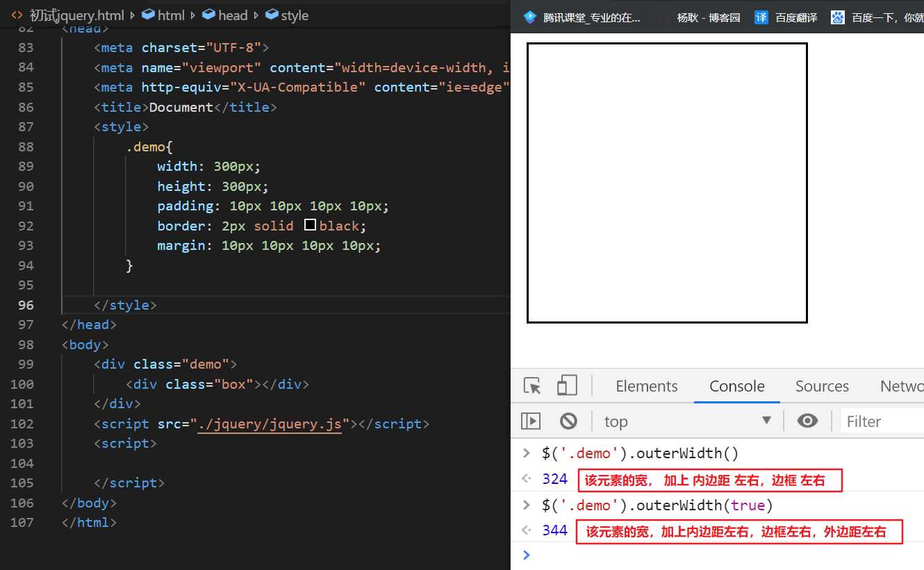This screenshot has width=924, height=570.
Task: Click the console Filter input field
Action: click(x=882, y=421)
